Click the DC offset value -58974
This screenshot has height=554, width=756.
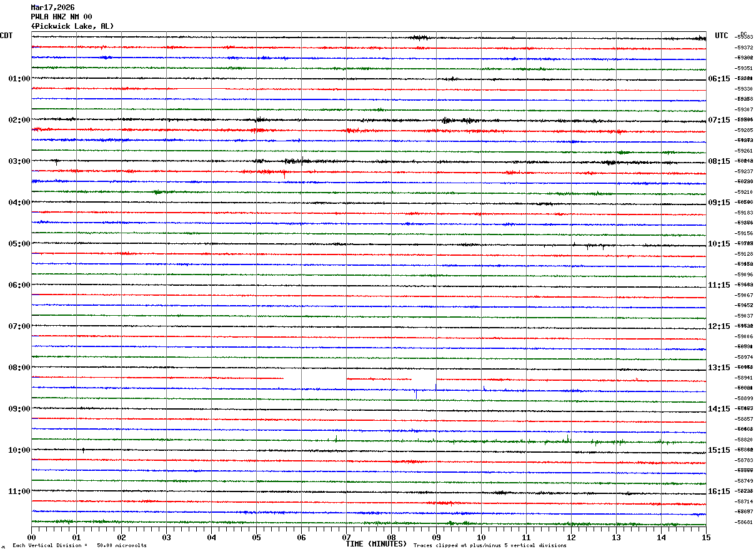[x=744, y=357]
